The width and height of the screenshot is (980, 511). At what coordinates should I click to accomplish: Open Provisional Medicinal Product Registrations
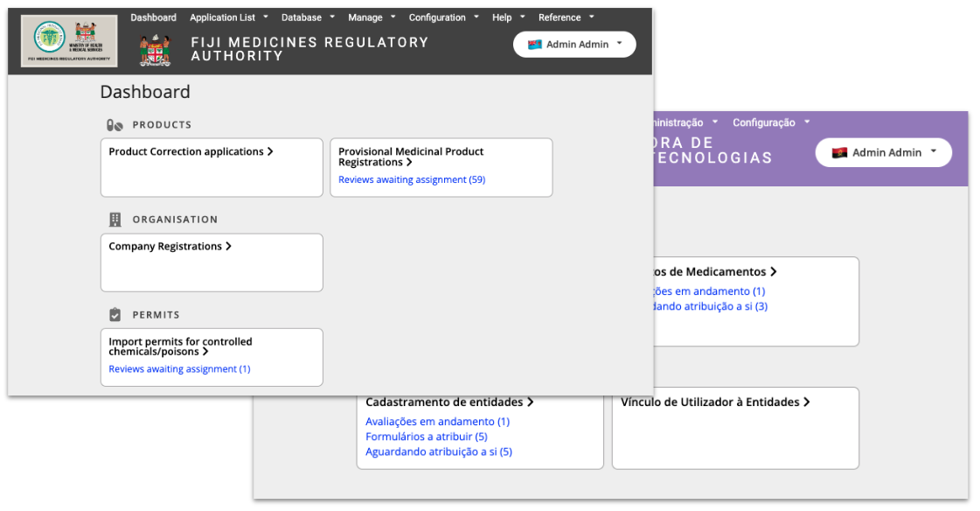pyautogui.click(x=441, y=168)
